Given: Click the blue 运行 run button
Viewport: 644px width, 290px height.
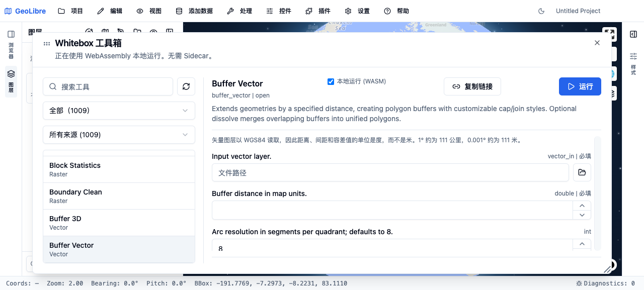Looking at the screenshot, I should click(x=580, y=86).
